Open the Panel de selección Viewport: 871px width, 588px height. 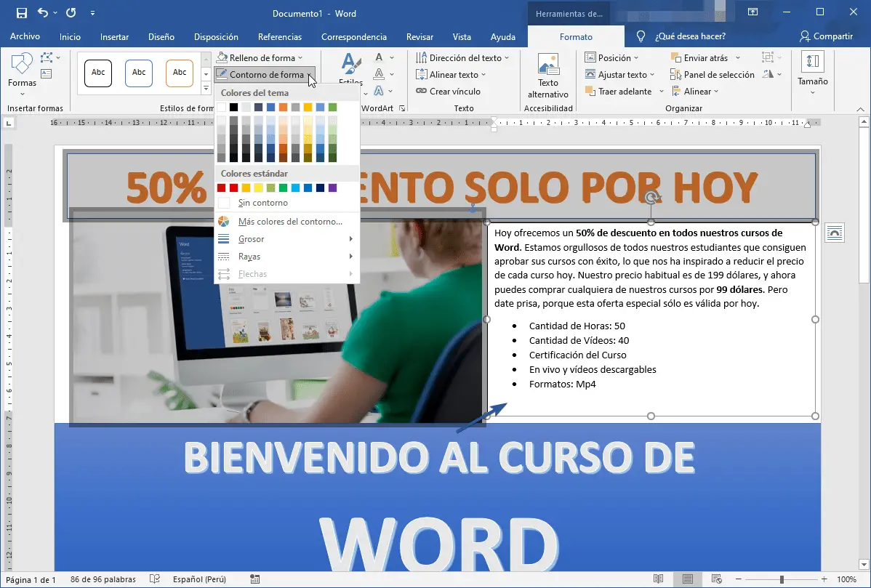713,74
